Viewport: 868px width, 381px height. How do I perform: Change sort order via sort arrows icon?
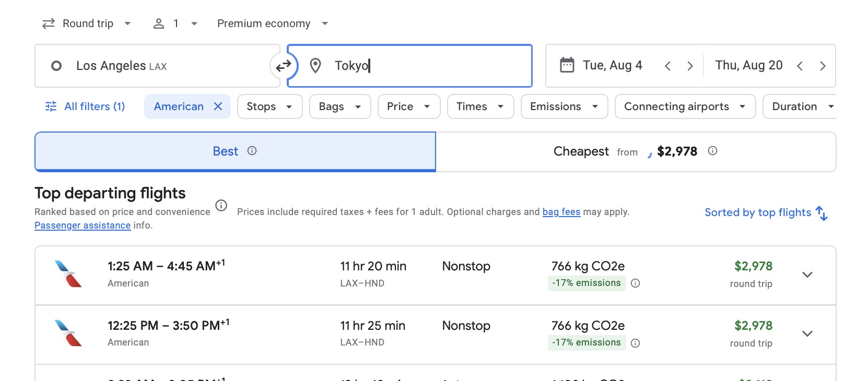click(822, 213)
